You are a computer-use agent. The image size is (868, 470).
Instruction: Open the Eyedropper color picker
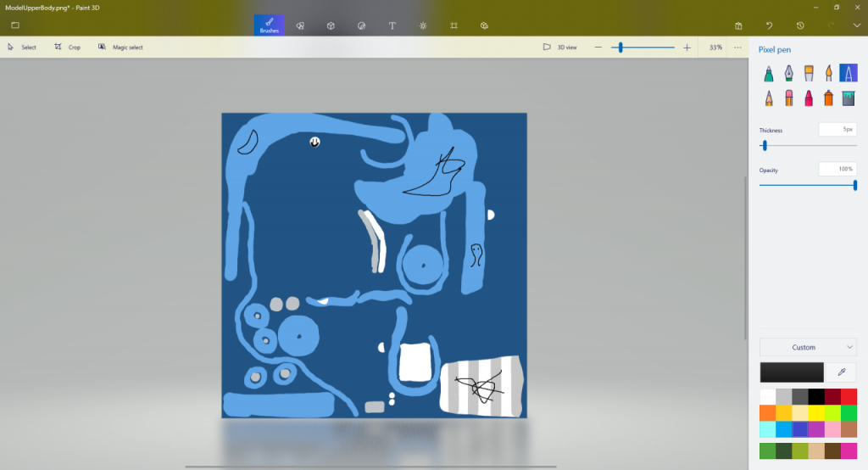(x=841, y=372)
